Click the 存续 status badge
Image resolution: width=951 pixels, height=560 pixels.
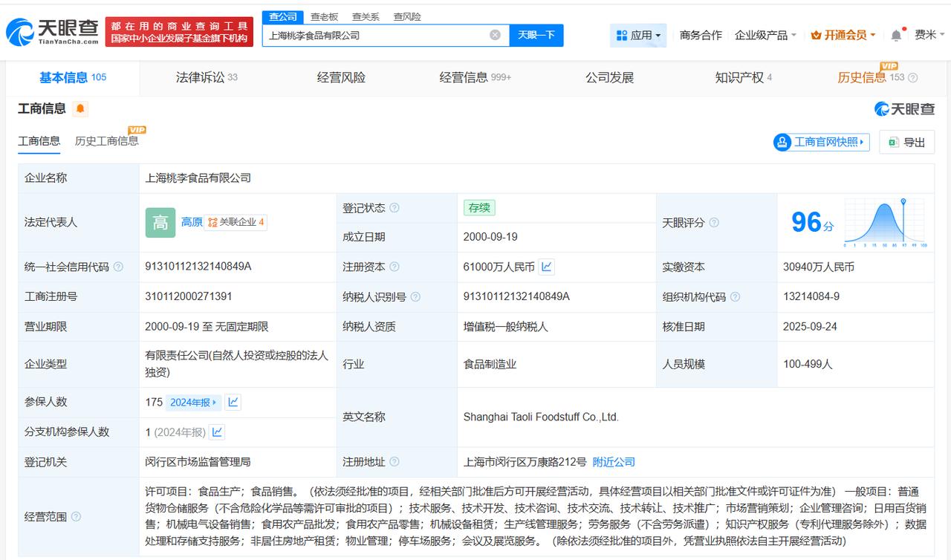point(479,208)
